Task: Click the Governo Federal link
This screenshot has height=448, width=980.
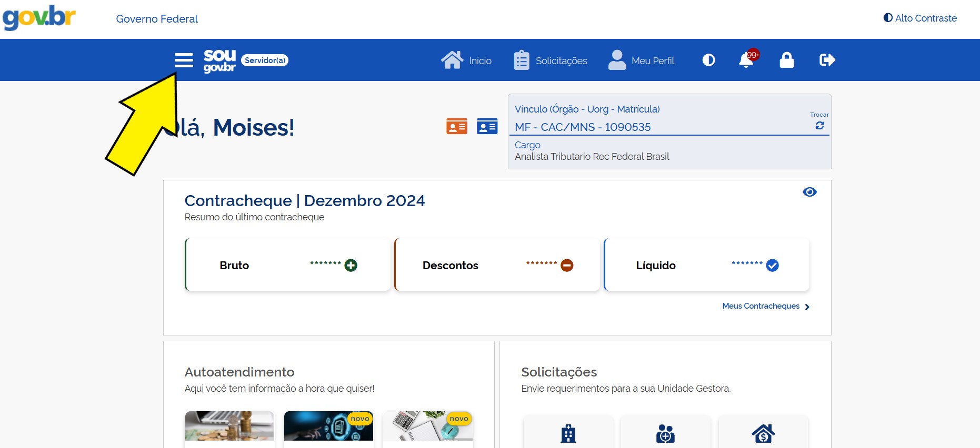Action: coord(157,19)
